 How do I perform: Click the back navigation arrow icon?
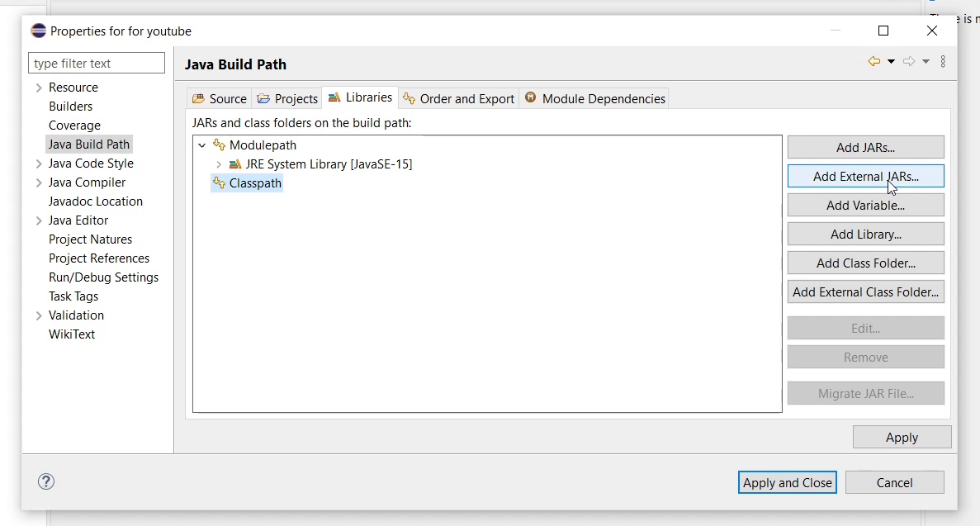[x=873, y=61]
